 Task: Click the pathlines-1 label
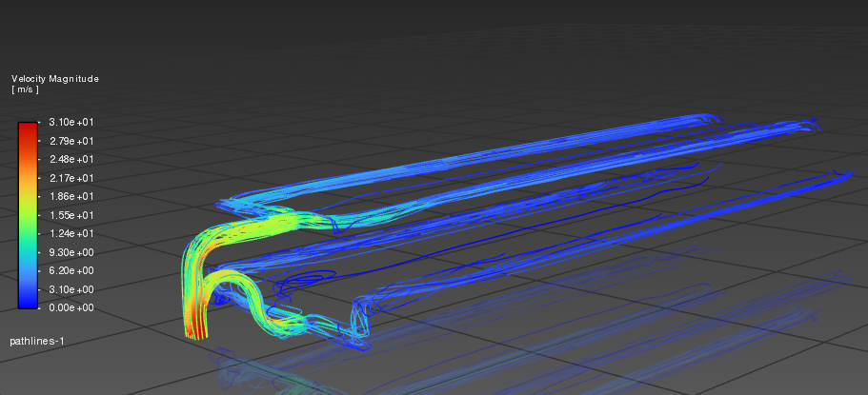coord(37,342)
